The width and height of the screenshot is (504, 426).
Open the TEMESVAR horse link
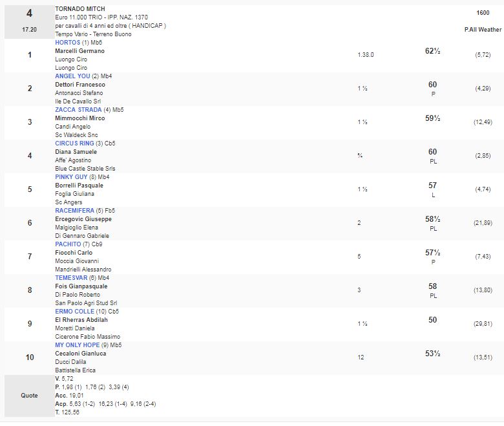71,278
